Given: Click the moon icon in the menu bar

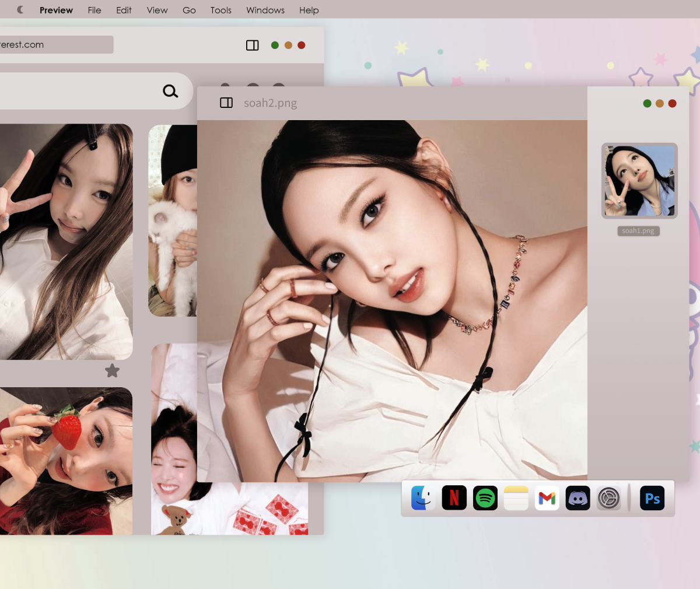Looking at the screenshot, I should 20,10.
